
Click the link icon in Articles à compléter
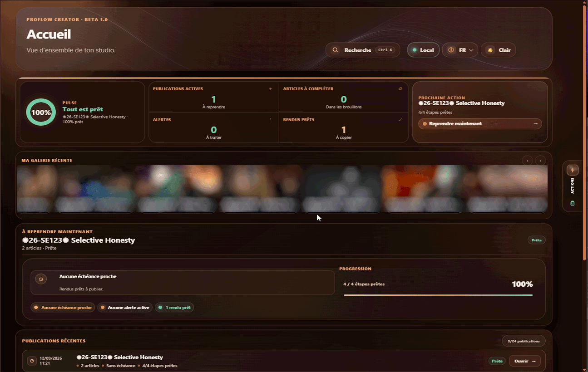400,89
